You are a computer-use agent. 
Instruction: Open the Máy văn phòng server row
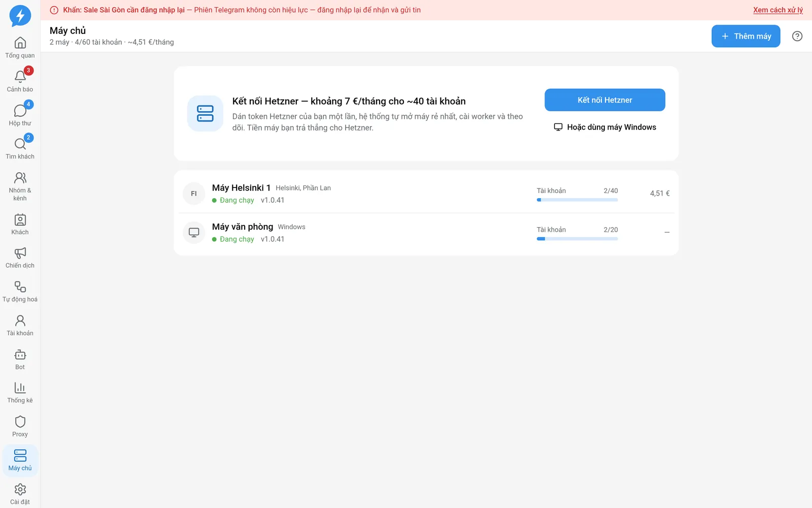(426, 233)
